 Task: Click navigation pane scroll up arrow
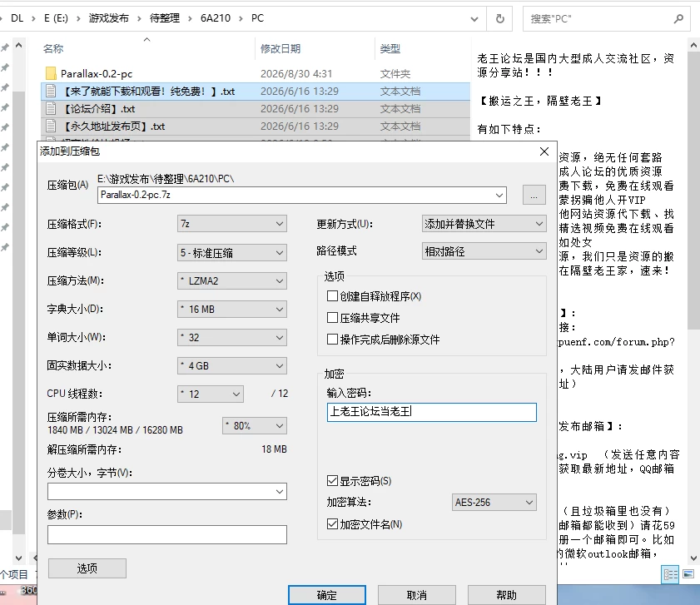click(x=19, y=46)
